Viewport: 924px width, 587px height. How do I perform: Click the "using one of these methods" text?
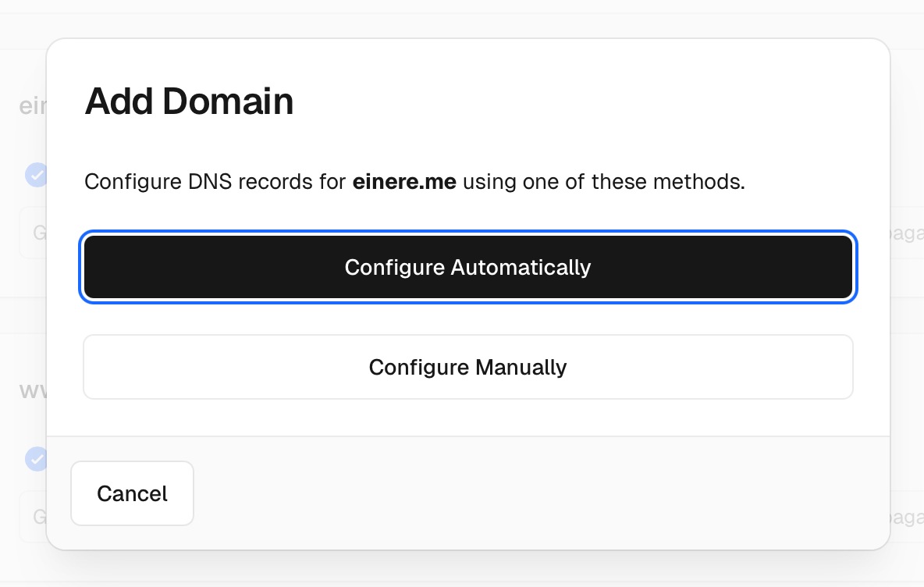coord(602,183)
